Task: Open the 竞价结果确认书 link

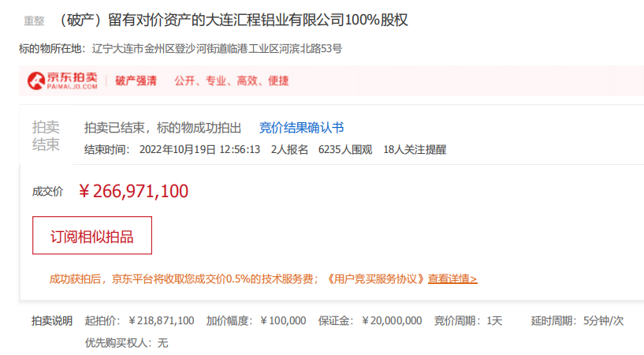Action: (301, 128)
